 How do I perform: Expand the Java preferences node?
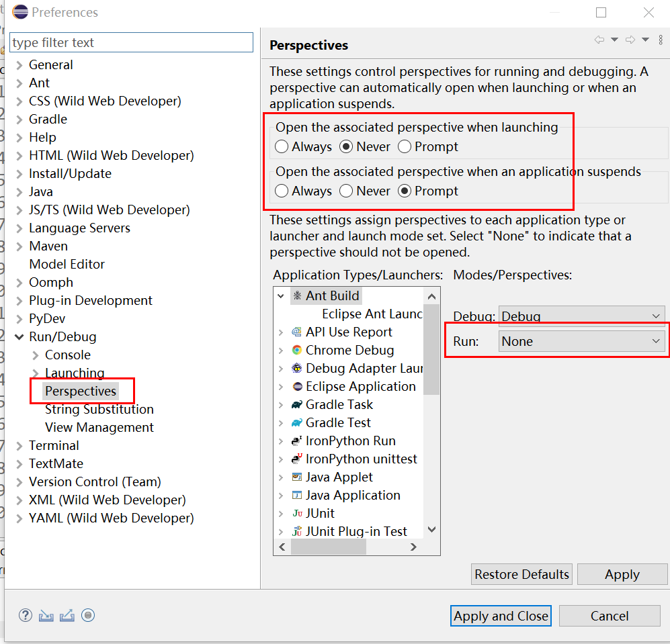coord(19,192)
